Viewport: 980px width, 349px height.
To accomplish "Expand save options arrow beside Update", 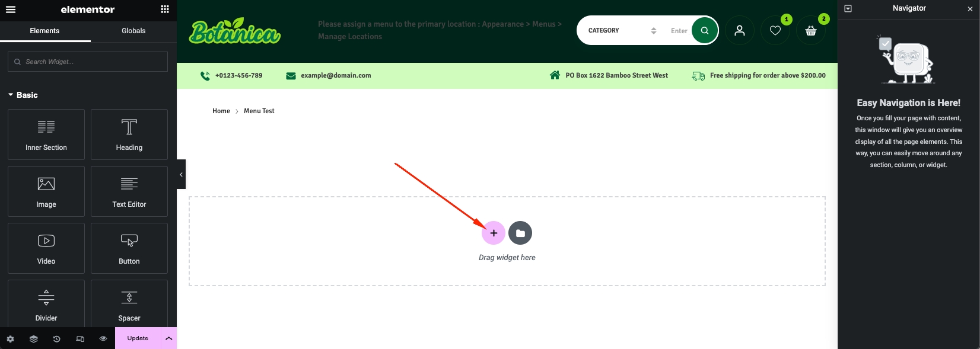I will pyautogui.click(x=168, y=338).
